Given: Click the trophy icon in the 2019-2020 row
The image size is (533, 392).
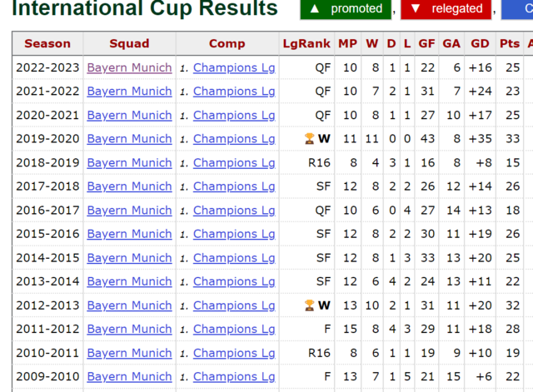Looking at the screenshot, I should click(310, 139).
